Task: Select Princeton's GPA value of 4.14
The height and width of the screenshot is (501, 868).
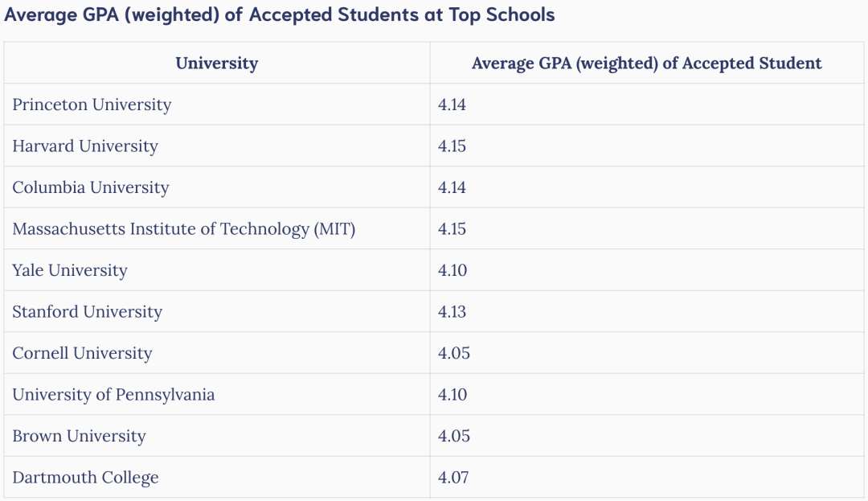Action: pos(452,105)
